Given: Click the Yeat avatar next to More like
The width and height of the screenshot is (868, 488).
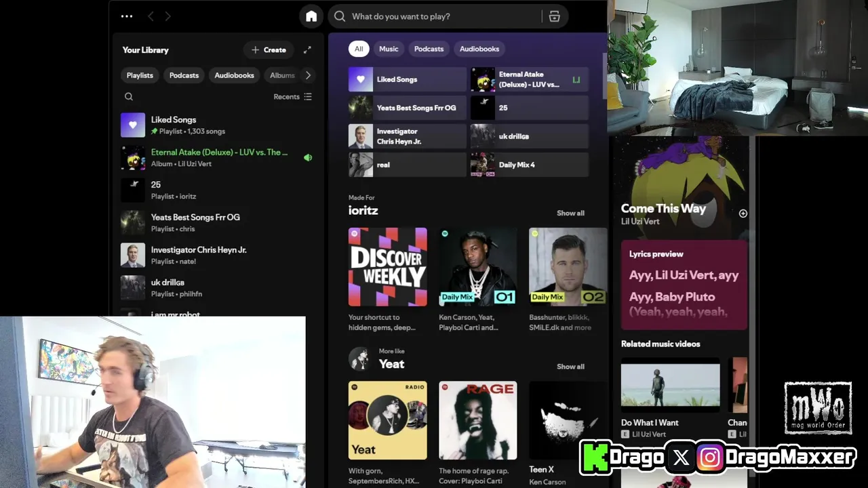Looking at the screenshot, I should click(x=359, y=359).
